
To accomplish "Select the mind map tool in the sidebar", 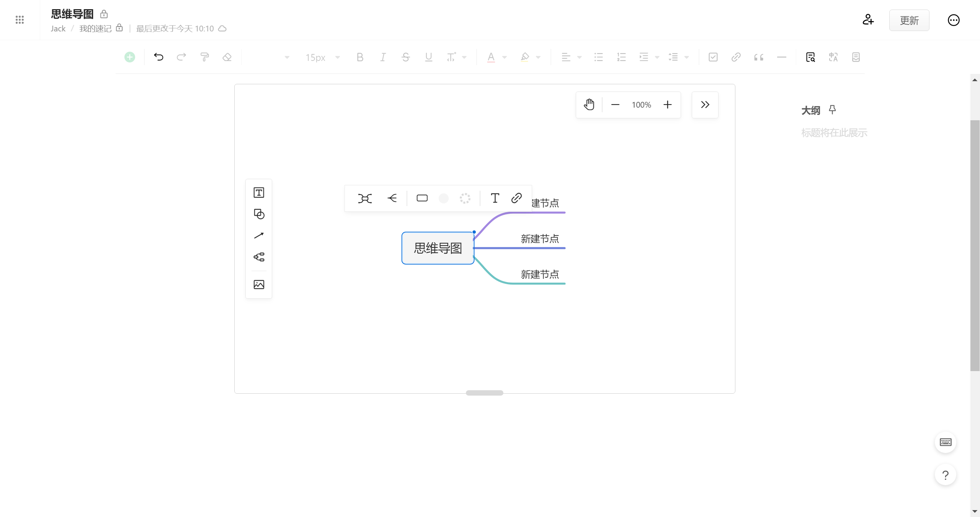I will click(259, 257).
